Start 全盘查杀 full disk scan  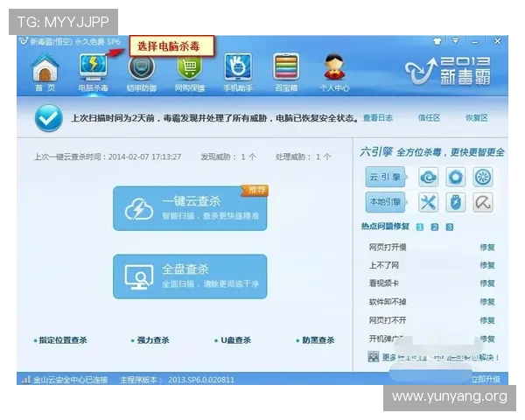(x=190, y=276)
